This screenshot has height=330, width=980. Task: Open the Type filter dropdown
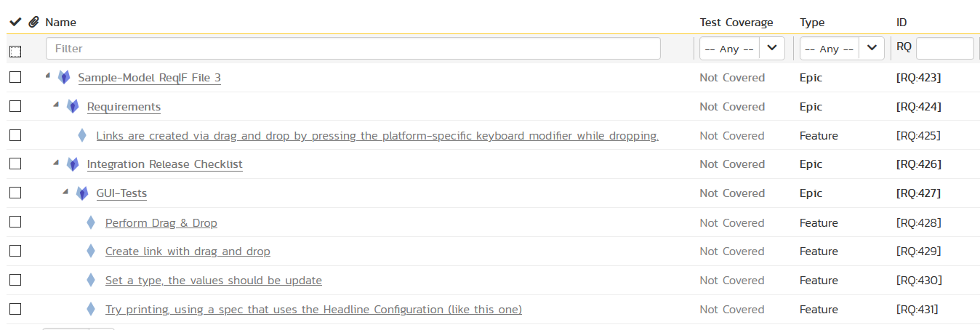(x=842, y=49)
